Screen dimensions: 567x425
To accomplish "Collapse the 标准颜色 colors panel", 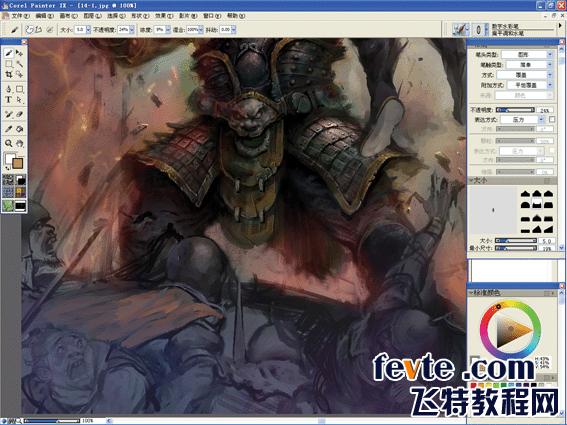I will pos(472,293).
